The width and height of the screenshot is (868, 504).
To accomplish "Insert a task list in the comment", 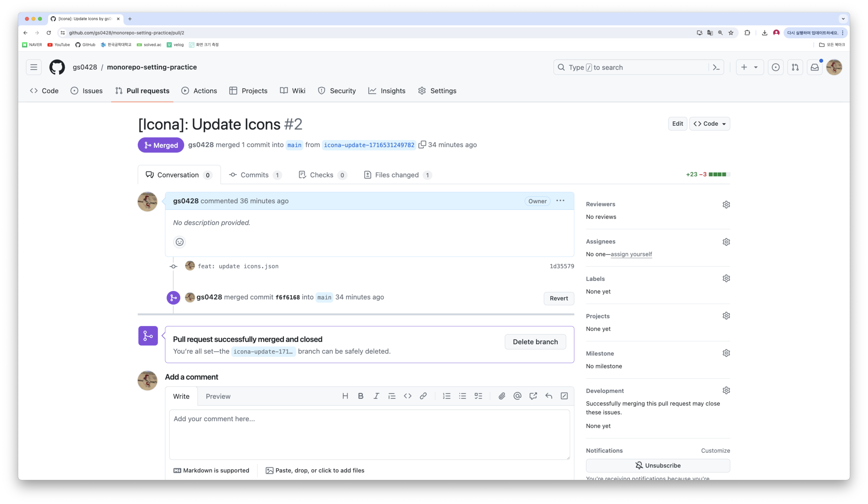I will pos(478,396).
